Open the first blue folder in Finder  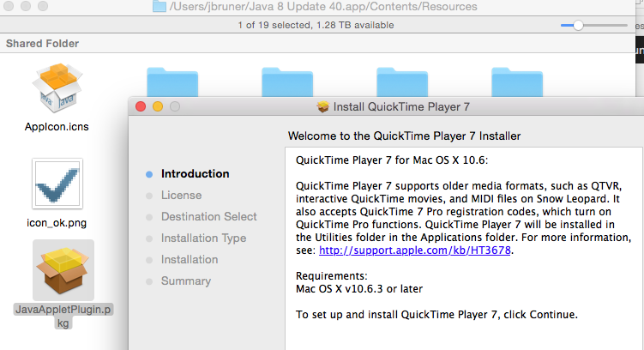coord(172,82)
